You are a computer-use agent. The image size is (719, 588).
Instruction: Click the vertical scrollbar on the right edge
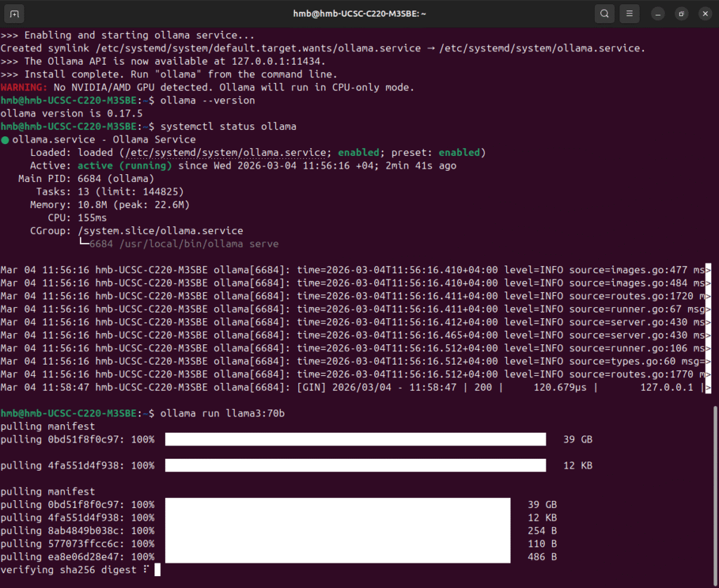tap(715, 485)
